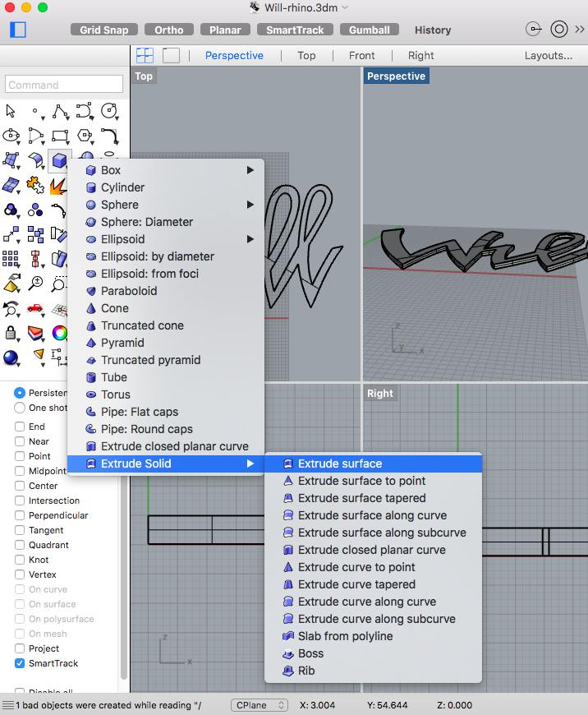588x715 pixels.
Task: Open the Layers panel icon
Action: point(35,334)
